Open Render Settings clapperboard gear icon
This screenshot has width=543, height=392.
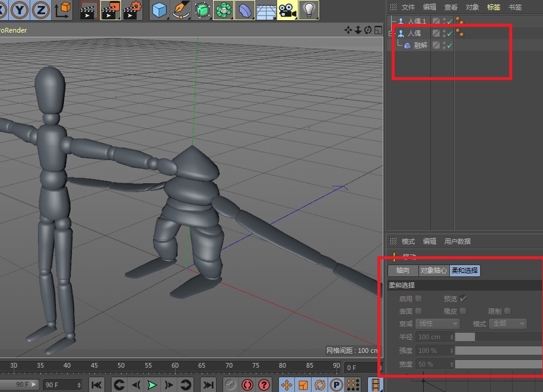click(132, 10)
